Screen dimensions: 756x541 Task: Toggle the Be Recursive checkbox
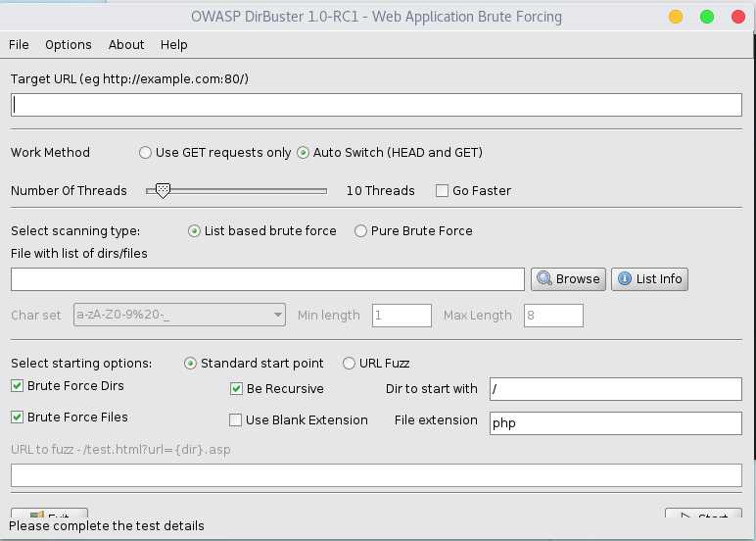[236, 388]
